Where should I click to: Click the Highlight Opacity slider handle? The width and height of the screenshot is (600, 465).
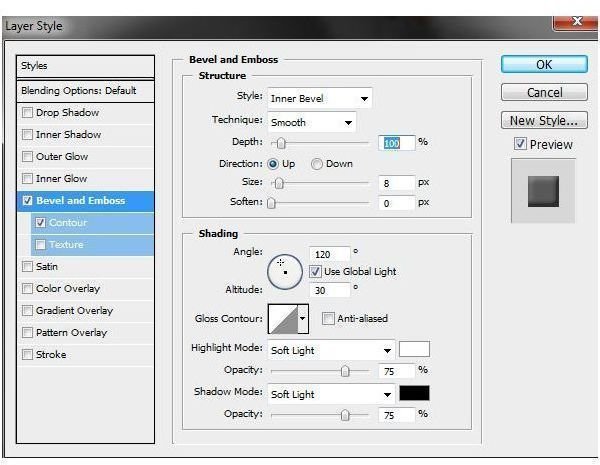345,371
